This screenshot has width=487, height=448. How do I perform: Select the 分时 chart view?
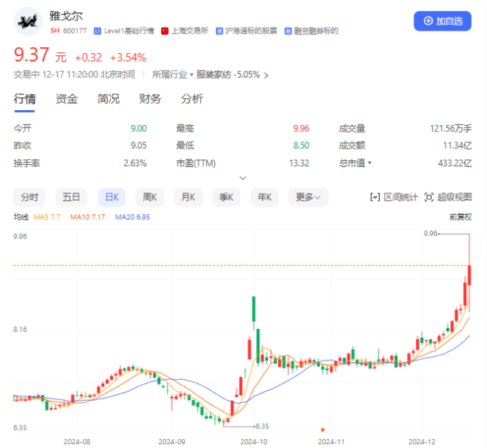[x=29, y=197]
